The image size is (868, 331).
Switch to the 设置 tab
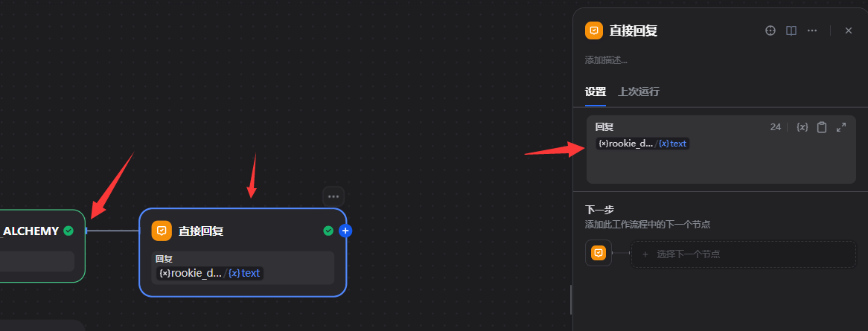pyautogui.click(x=596, y=91)
